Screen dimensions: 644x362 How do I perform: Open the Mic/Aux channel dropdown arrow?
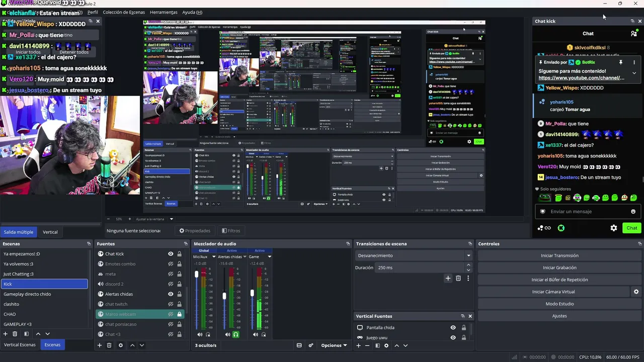pyautogui.click(x=213, y=257)
